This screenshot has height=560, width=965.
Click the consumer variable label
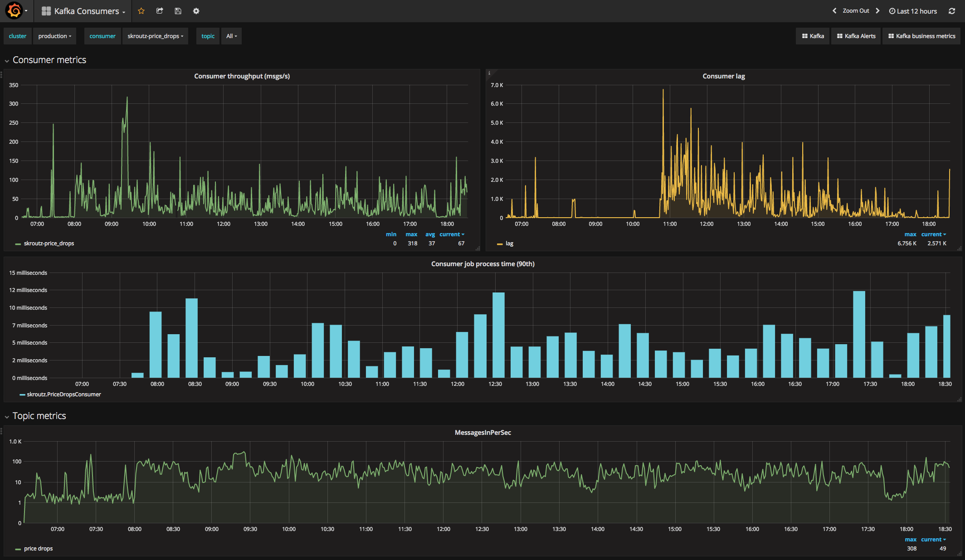[x=102, y=36]
